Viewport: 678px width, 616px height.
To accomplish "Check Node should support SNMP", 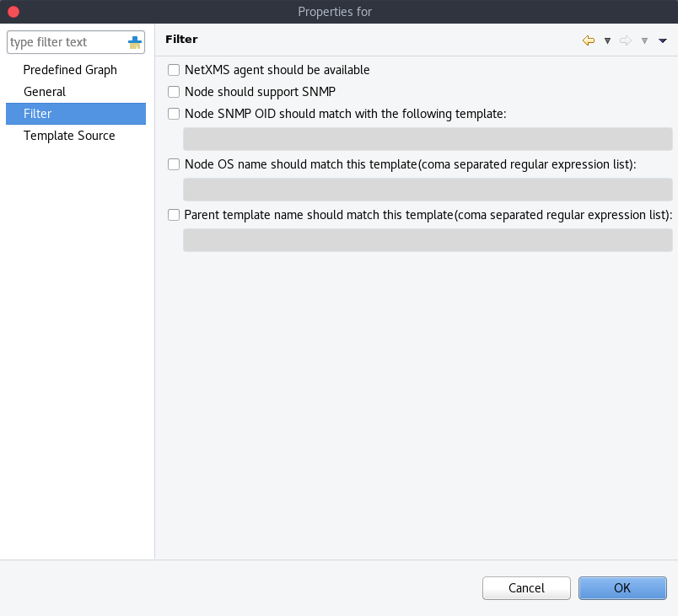I will (x=174, y=92).
